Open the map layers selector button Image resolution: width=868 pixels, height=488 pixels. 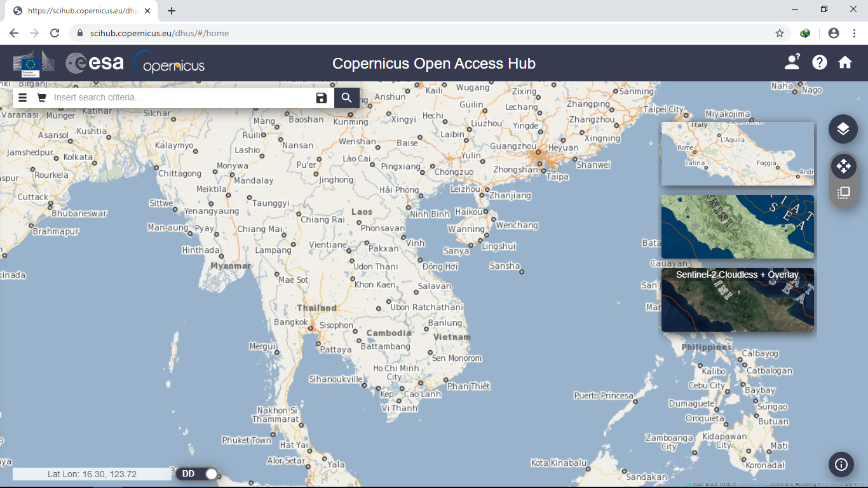843,129
